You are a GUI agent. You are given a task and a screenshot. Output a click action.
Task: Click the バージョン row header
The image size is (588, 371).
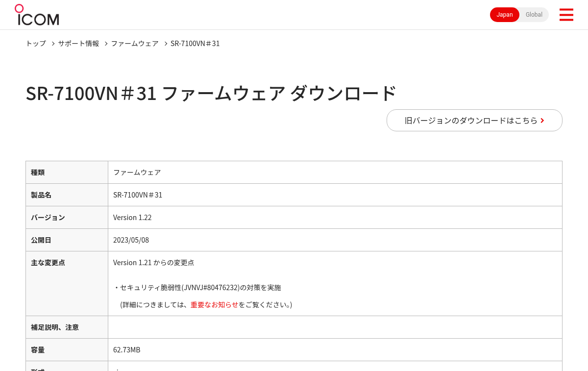click(67, 218)
